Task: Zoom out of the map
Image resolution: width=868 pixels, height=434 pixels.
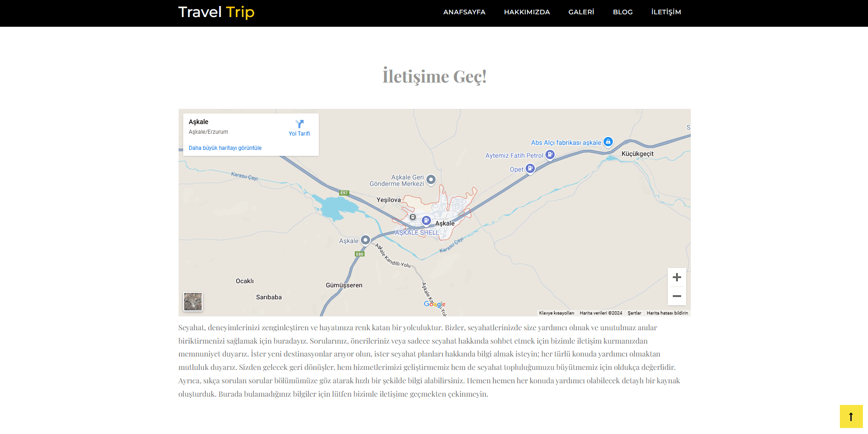Action: point(676,296)
